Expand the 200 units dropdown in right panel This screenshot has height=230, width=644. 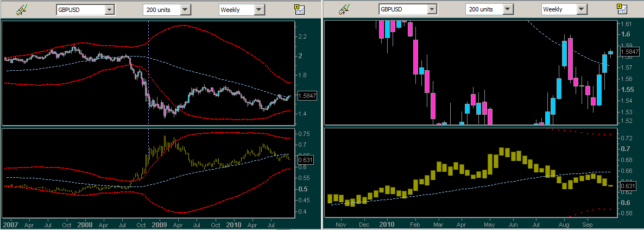coord(509,10)
